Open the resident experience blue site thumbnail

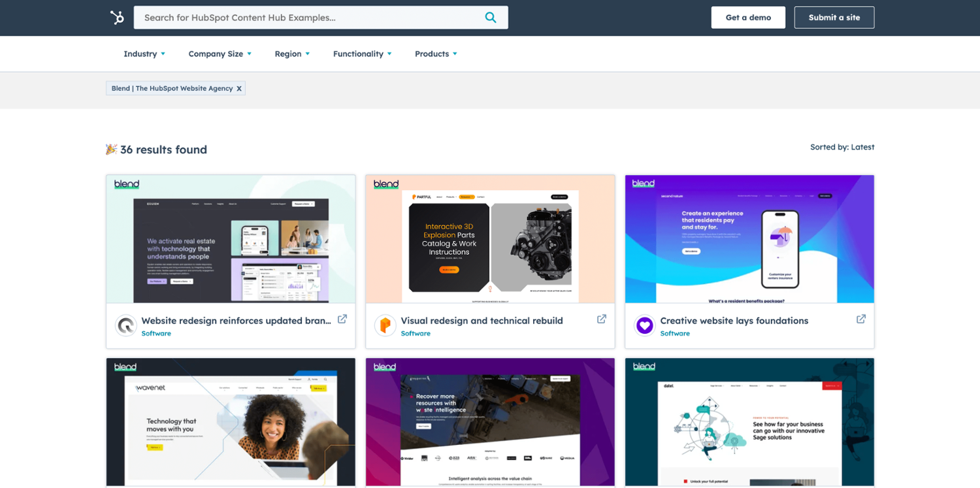pos(749,239)
